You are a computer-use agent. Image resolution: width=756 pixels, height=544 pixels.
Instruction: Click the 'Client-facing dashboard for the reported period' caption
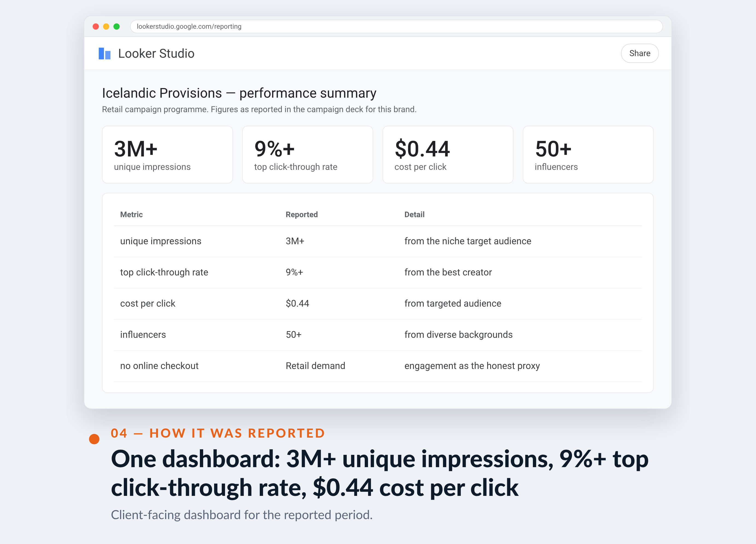242,515
